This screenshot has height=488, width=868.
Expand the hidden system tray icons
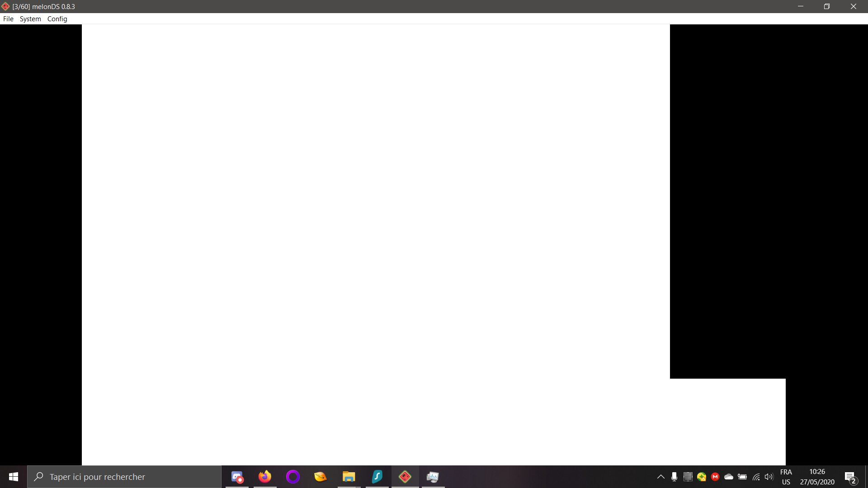click(660, 476)
